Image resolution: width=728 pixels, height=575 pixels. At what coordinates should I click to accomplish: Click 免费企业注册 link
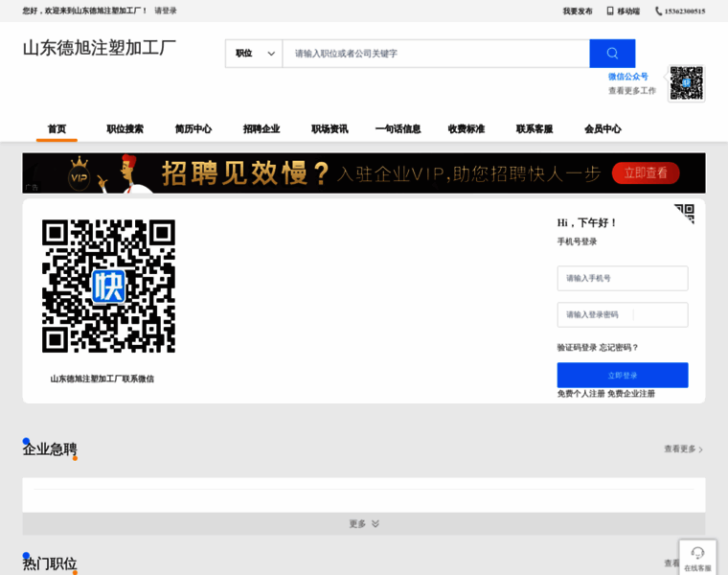631,394
